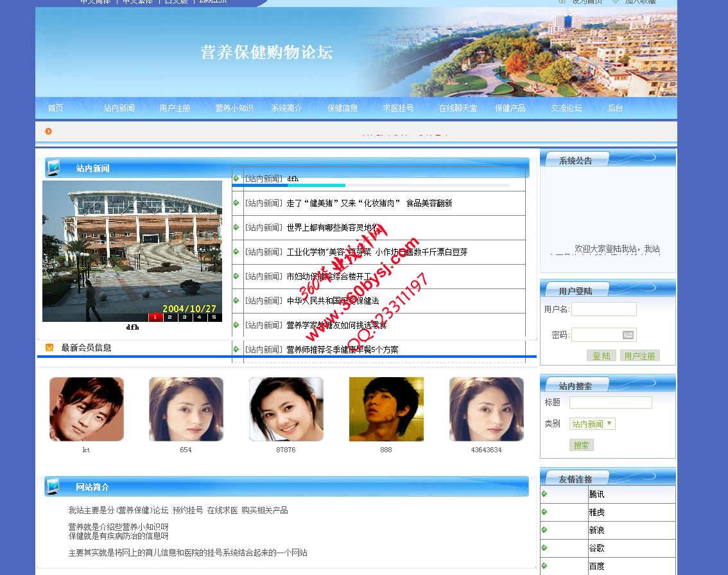Image resolution: width=728 pixels, height=575 pixels.
Task: Open 系统简介 navigation item
Action: 286,108
